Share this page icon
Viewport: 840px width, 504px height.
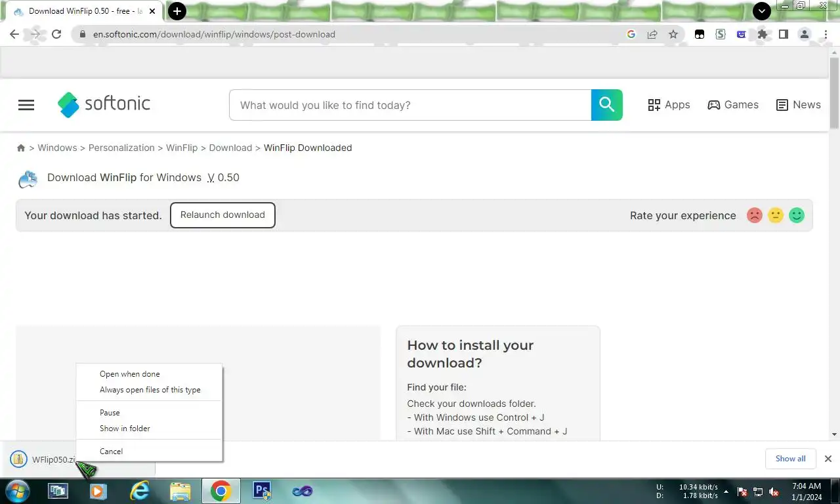point(652,34)
